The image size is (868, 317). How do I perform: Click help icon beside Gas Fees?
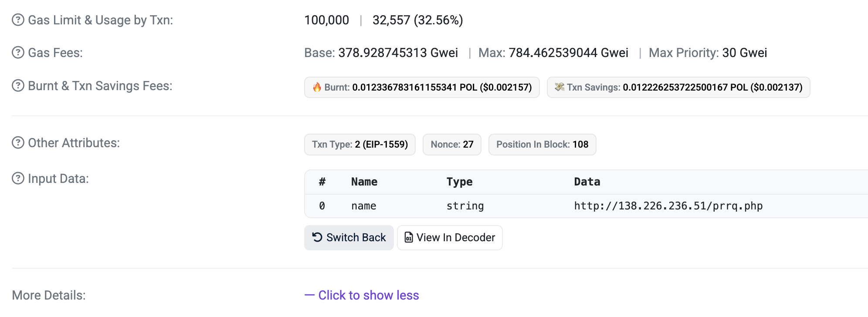pos(18,53)
